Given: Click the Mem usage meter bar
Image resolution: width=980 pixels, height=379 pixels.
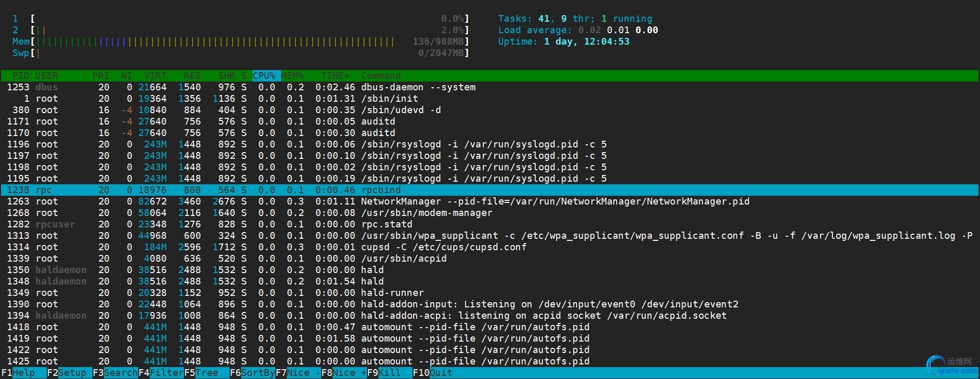Looking at the screenshot, I should 241,42.
